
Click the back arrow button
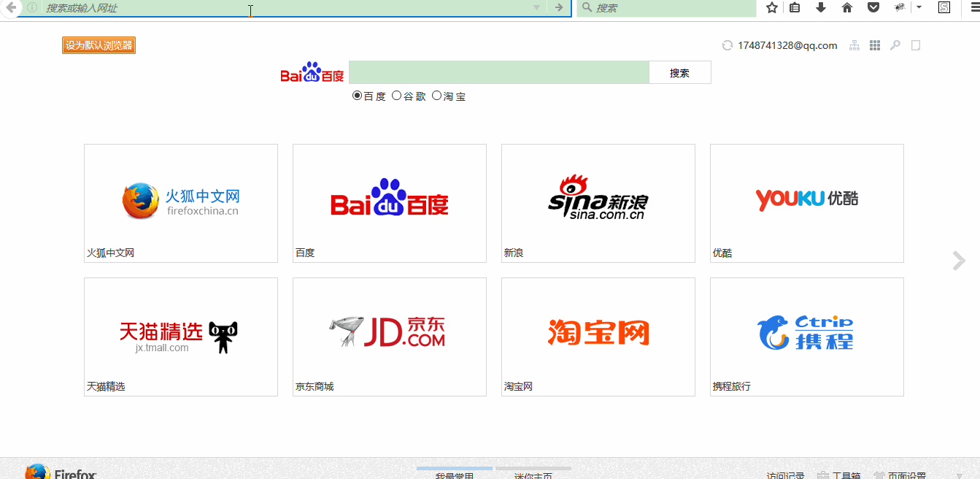(x=9, y=7)
